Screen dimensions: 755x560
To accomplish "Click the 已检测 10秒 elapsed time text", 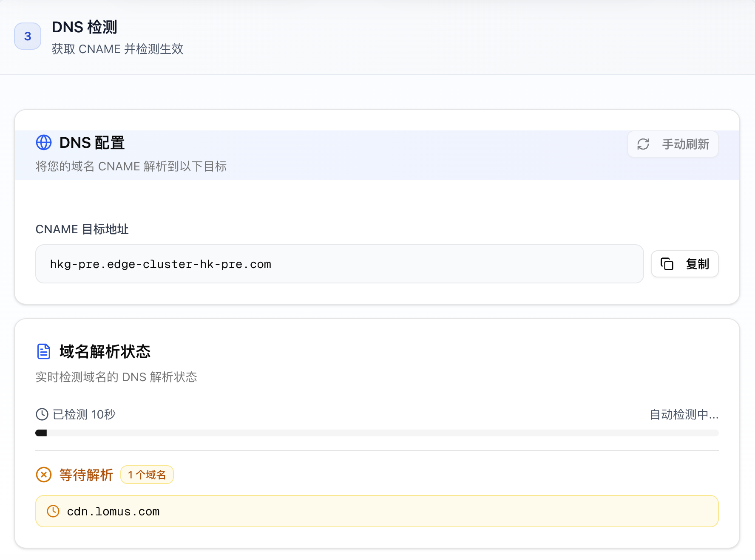I will pos(84,414).
